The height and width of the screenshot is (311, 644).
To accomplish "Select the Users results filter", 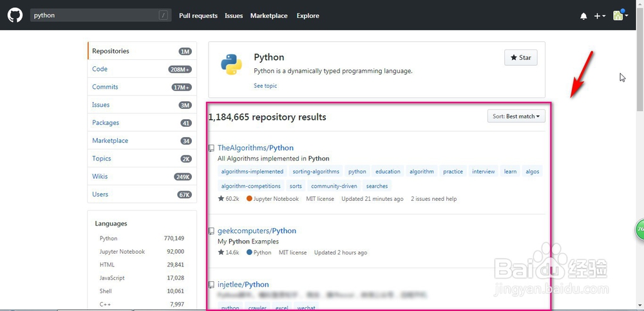I will (x=142, y=194).
